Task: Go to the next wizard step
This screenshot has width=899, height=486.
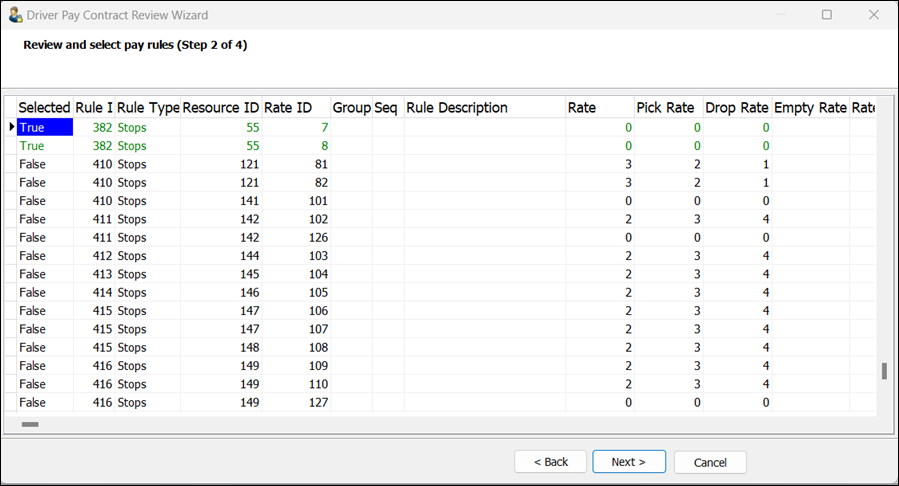Action: 629,462
